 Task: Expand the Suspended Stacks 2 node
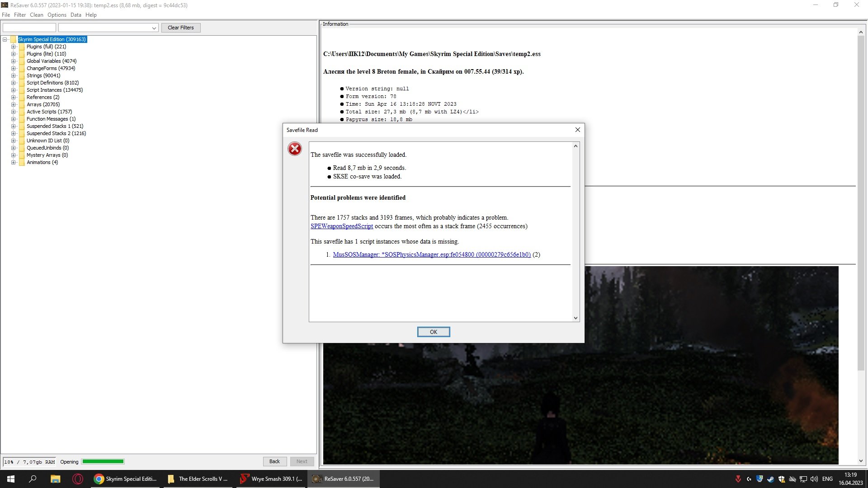click(x=14, y=133)
